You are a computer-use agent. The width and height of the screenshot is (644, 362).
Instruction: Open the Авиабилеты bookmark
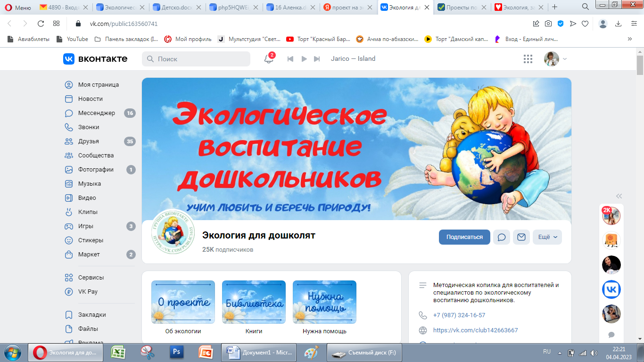tap(28, 39)
